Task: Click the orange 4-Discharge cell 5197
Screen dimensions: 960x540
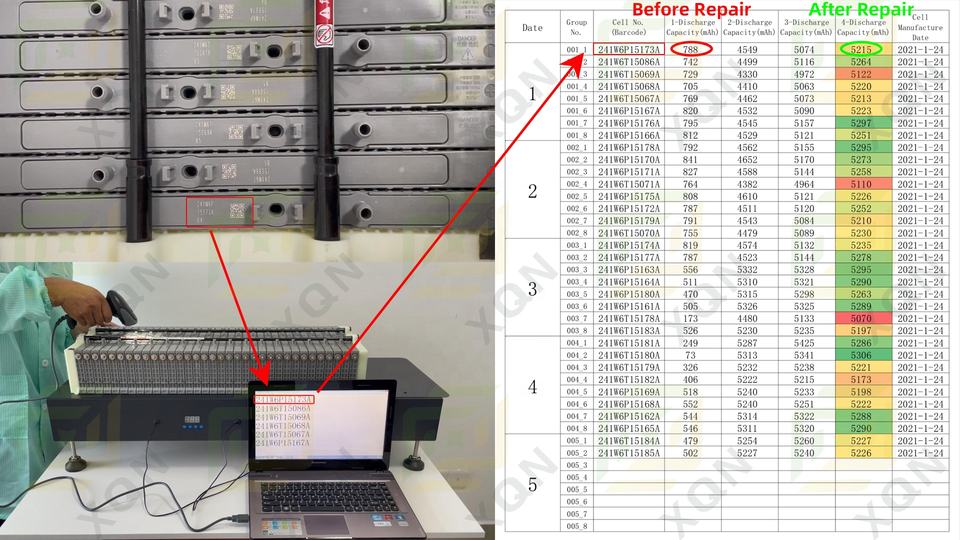Action: 861,331
